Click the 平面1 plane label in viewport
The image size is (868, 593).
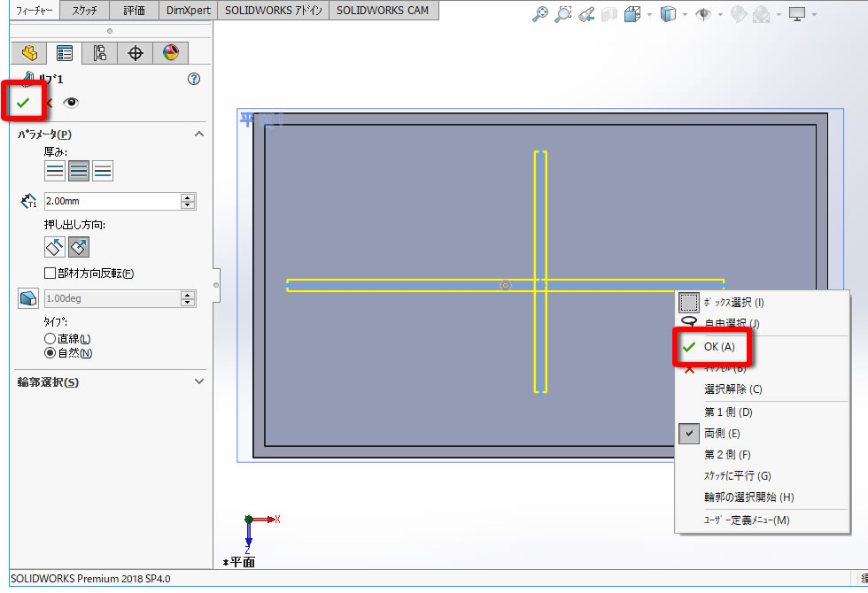click(x=261, y=119)
